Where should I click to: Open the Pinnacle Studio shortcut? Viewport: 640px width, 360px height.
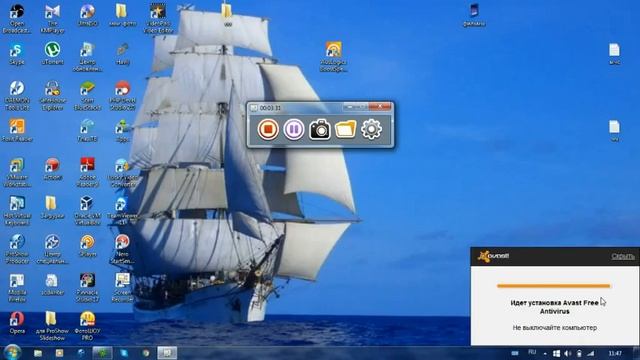(87, 288)
